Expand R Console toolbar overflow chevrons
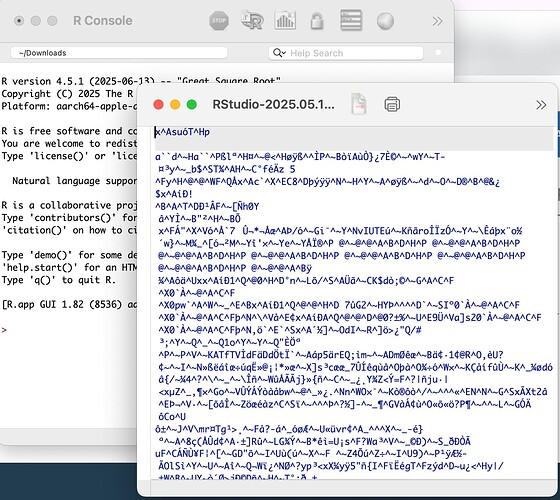Image resolution: width=560 pixels, height=500 pixels. (x=437, y=21)
